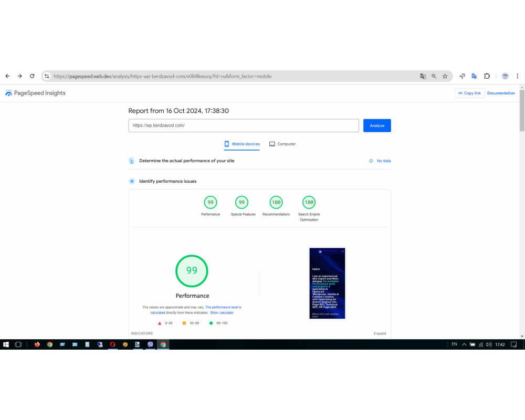Show hidden system tray icons chevron
525x420 pixels.
(x=464, y=344)
